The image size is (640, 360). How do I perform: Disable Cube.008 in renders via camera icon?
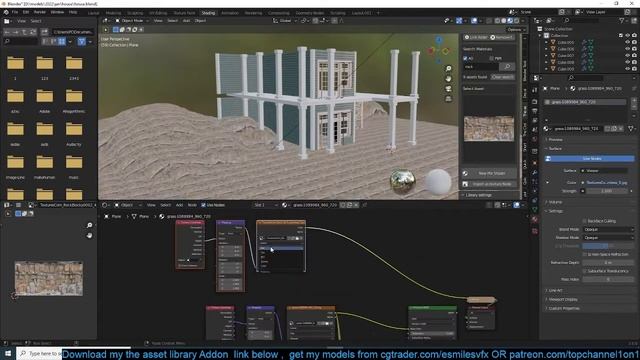634,62
